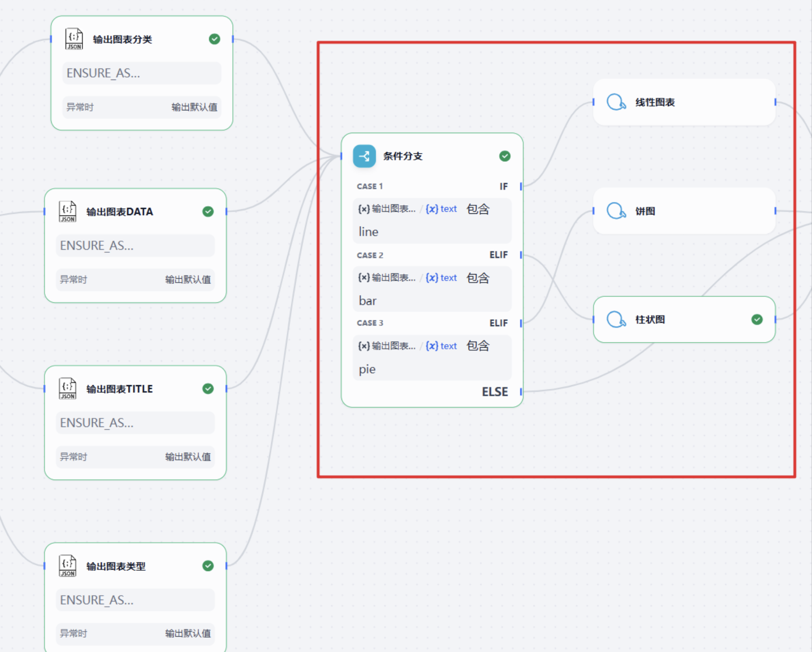Click green checkmark on 条件分支 node
The width and height of the screenshot is (812, 652).
tap(505, 156)
